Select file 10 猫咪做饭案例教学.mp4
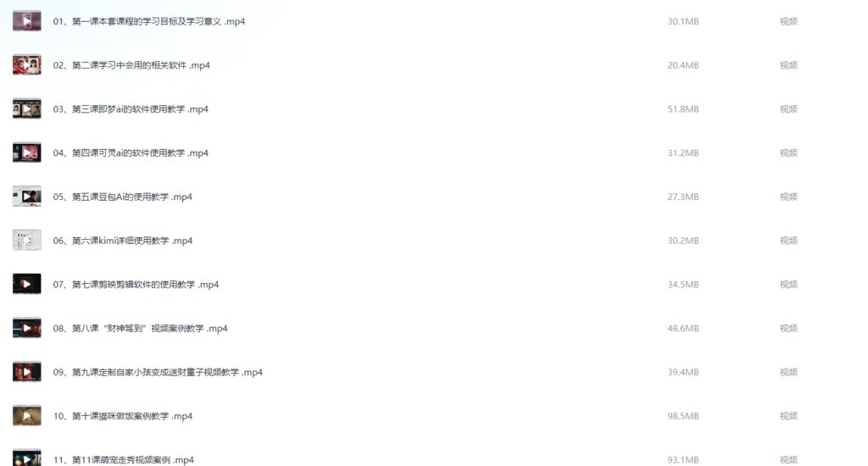This screenshot has width=868, height=466. (123, 416)
